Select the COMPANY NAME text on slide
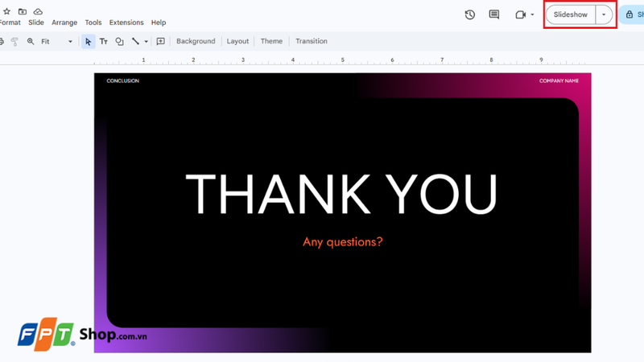The height and width of the screenshot is (362, 644). click(559, 81)
